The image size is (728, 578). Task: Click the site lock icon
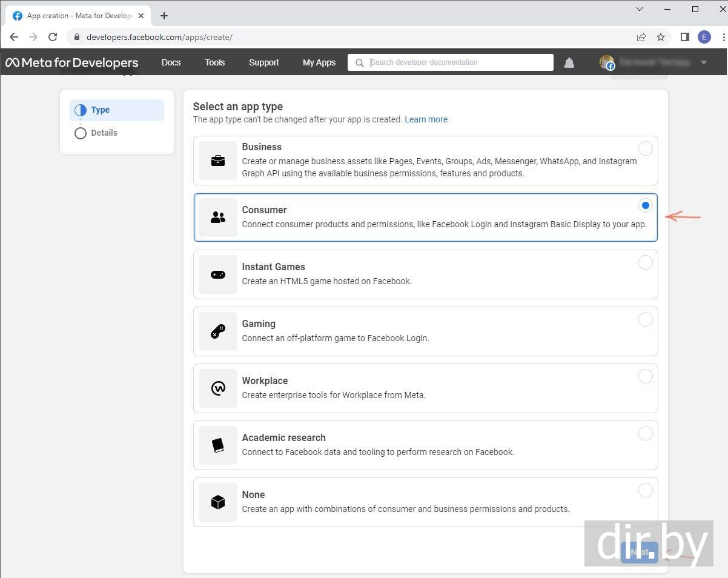tap(76, 37)
